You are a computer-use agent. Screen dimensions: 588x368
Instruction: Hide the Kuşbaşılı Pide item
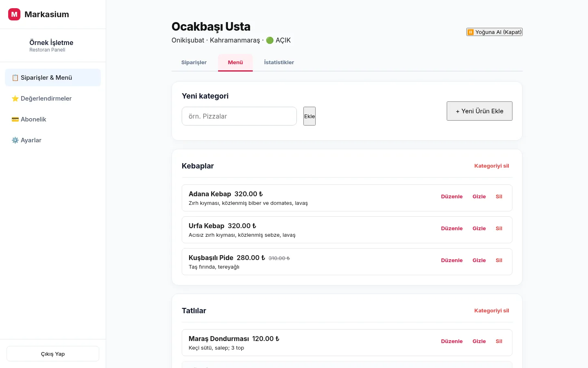pyautogui.click(x=479, y=260)
